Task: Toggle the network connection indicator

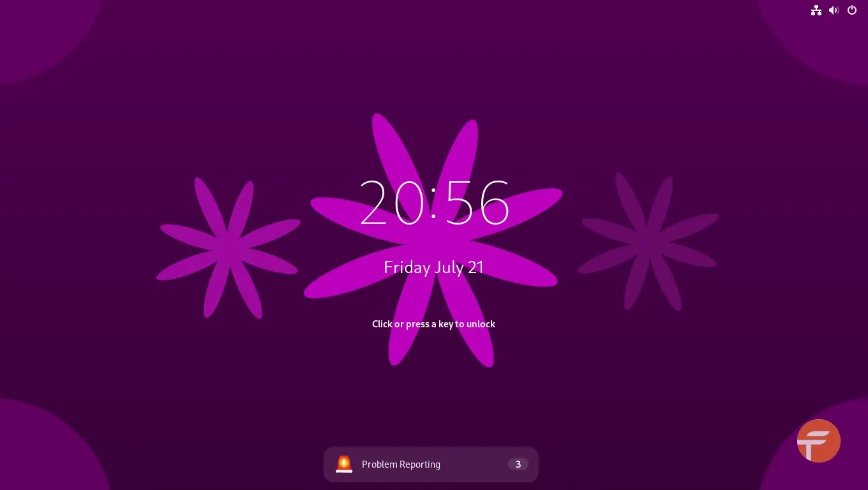Action: point(816,10)
